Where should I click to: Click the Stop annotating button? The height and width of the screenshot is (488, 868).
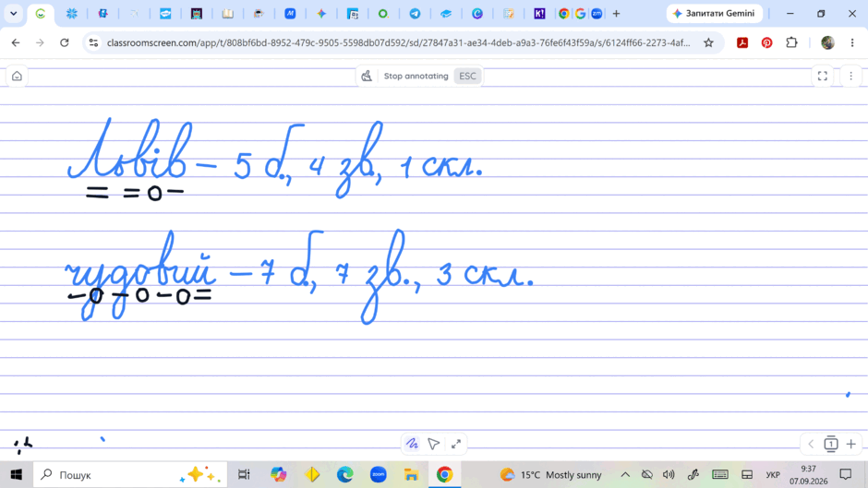416,77
